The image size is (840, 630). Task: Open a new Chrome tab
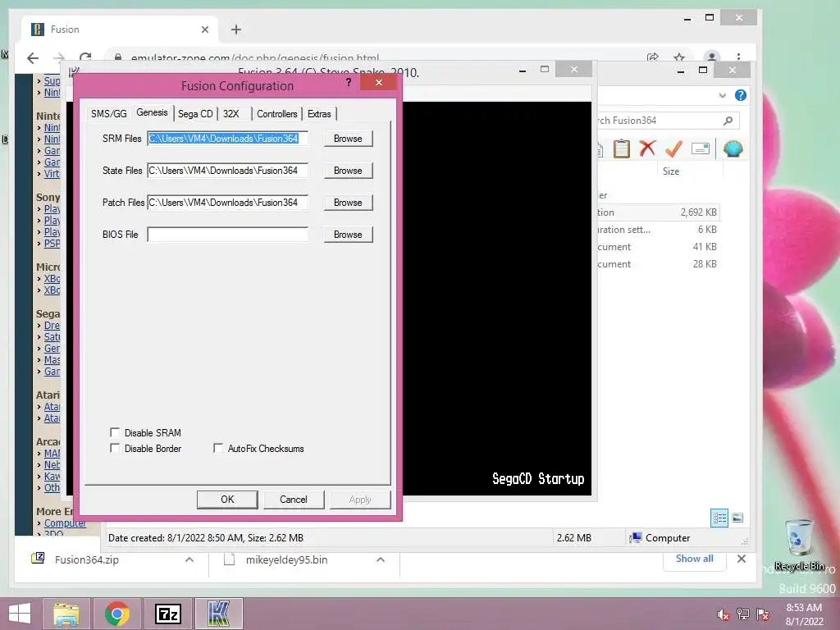[236, 30]
